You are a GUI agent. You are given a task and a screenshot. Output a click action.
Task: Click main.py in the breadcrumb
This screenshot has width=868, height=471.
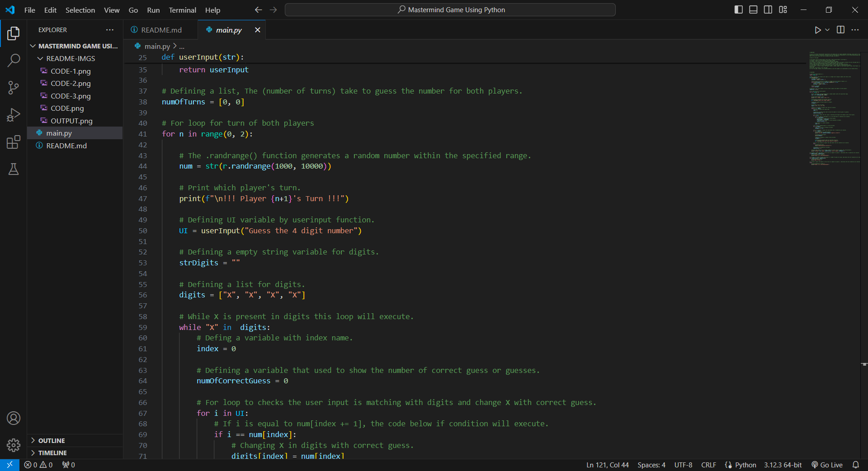157,46
